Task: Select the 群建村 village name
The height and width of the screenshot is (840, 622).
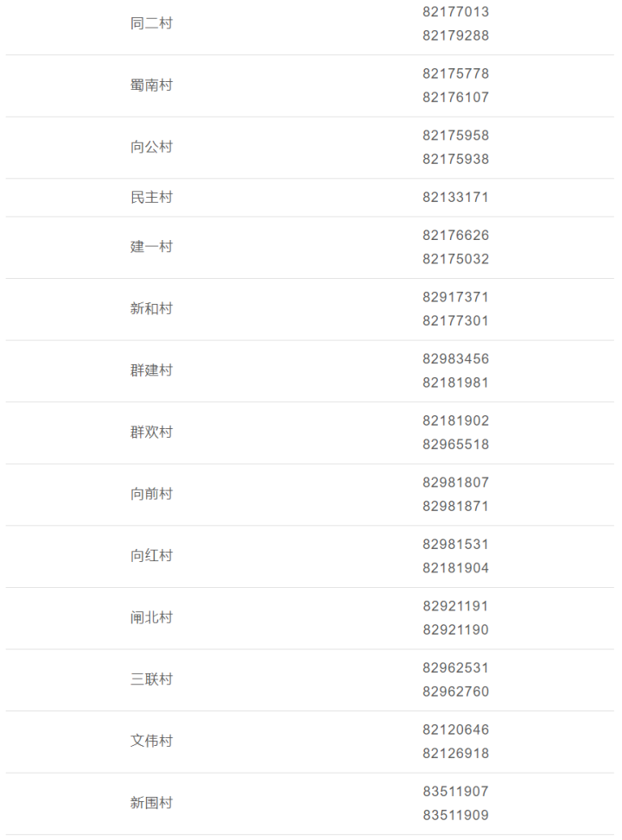Action: tap(151, 370)
